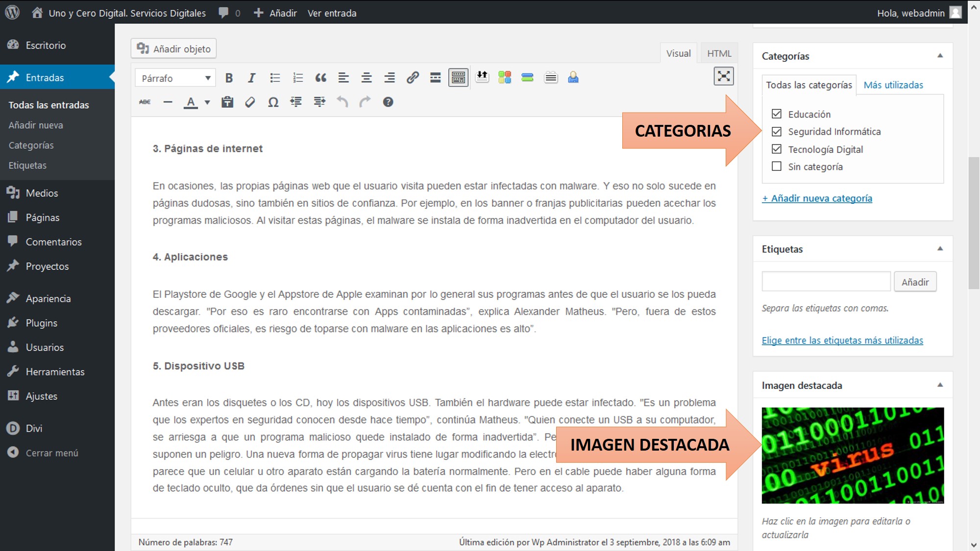Open the Párrafo format dropdown

click(175, 78)
